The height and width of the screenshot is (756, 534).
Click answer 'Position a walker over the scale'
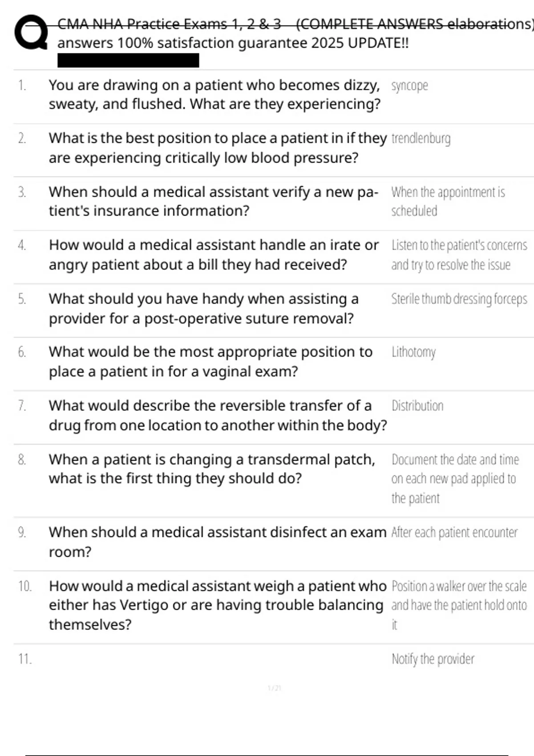459,586
